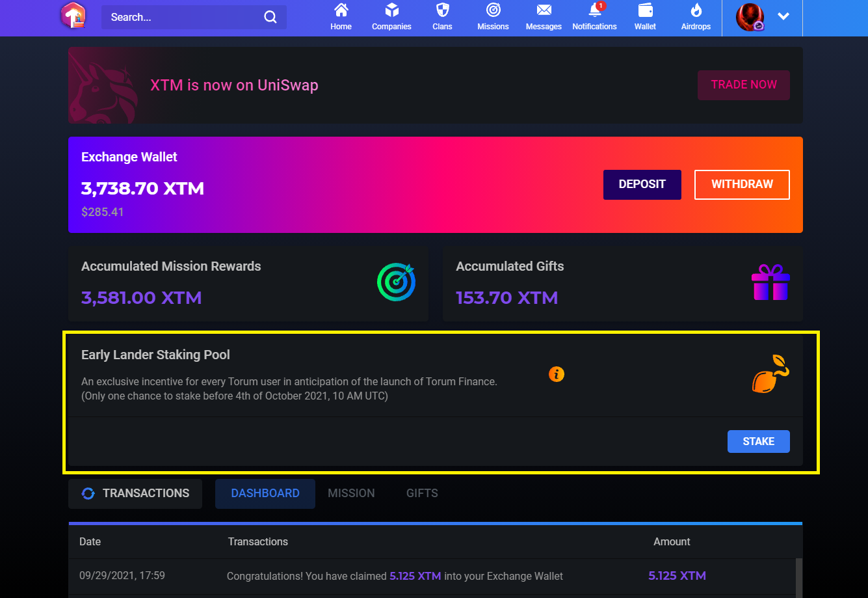The width and height of the screenshot is (868, 598).
Task: Click the 5.125 XTM amount cell
Action: click(x=677, y=576)
